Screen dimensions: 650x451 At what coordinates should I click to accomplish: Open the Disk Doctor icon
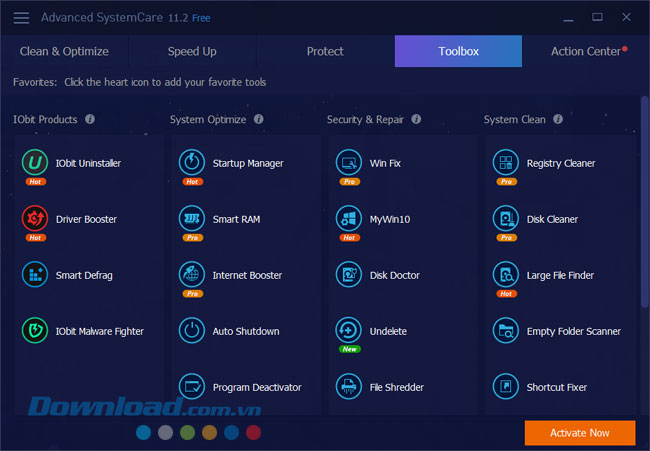[x=349, y=274]
